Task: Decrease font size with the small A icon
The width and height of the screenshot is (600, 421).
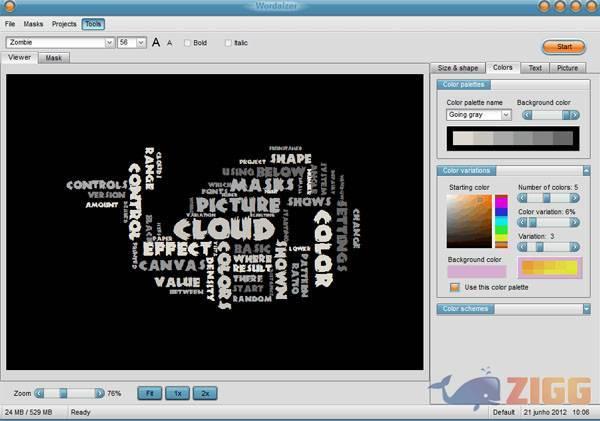Action: click(169, 43)
